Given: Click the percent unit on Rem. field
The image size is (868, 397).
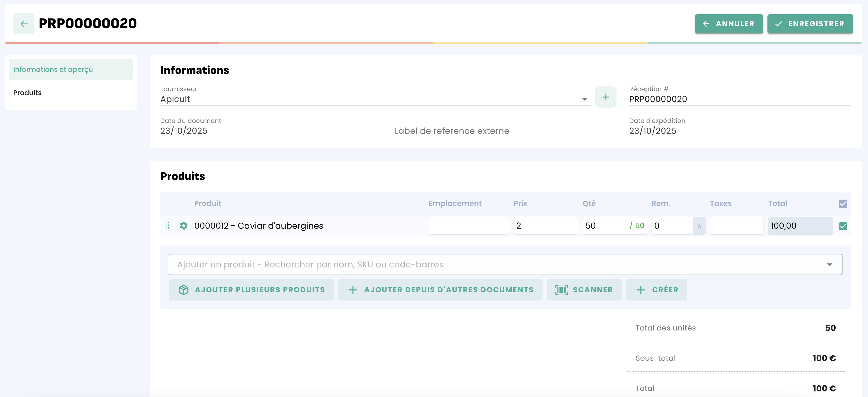Looking at the screenshot, I should coord(699,226).
